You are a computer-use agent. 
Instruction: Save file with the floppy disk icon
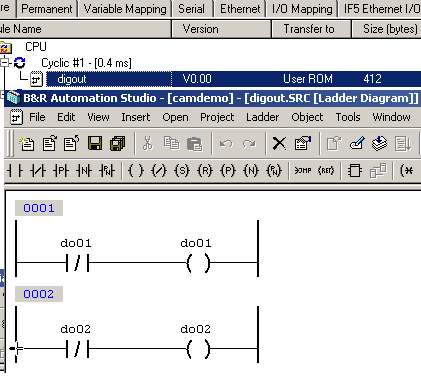click(95, 143)
